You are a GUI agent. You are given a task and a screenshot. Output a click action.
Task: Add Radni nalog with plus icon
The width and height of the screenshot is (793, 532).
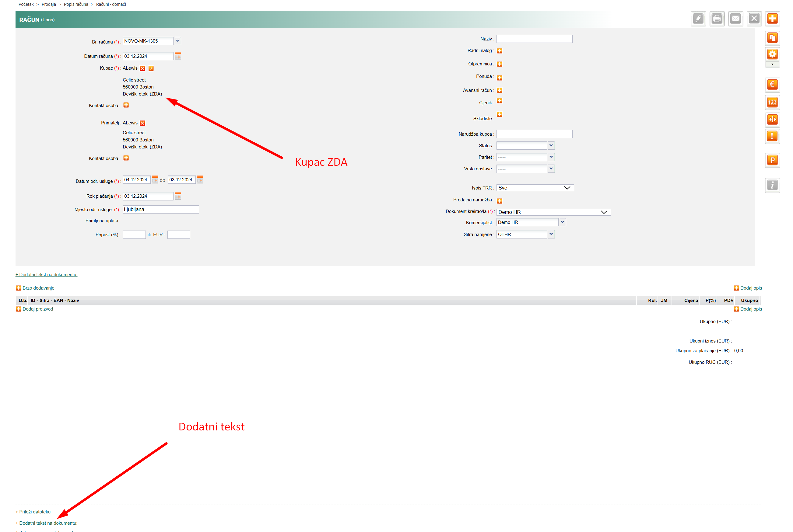point(499,51)
